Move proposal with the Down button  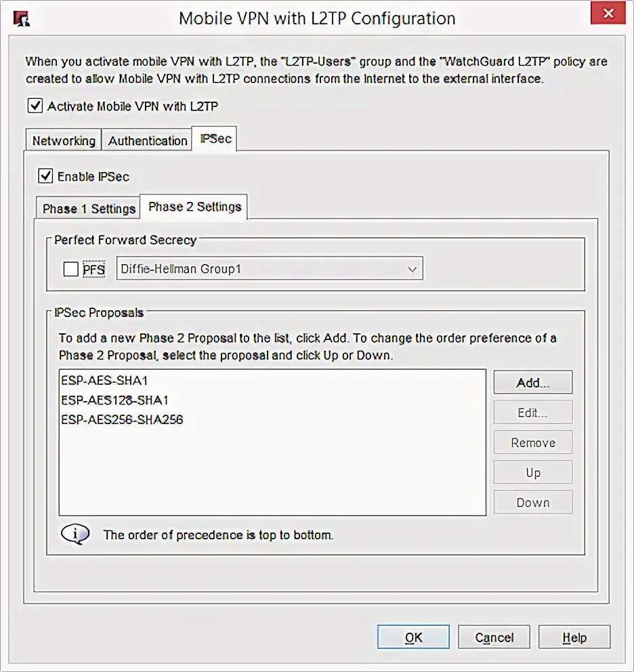coord(533,502)
